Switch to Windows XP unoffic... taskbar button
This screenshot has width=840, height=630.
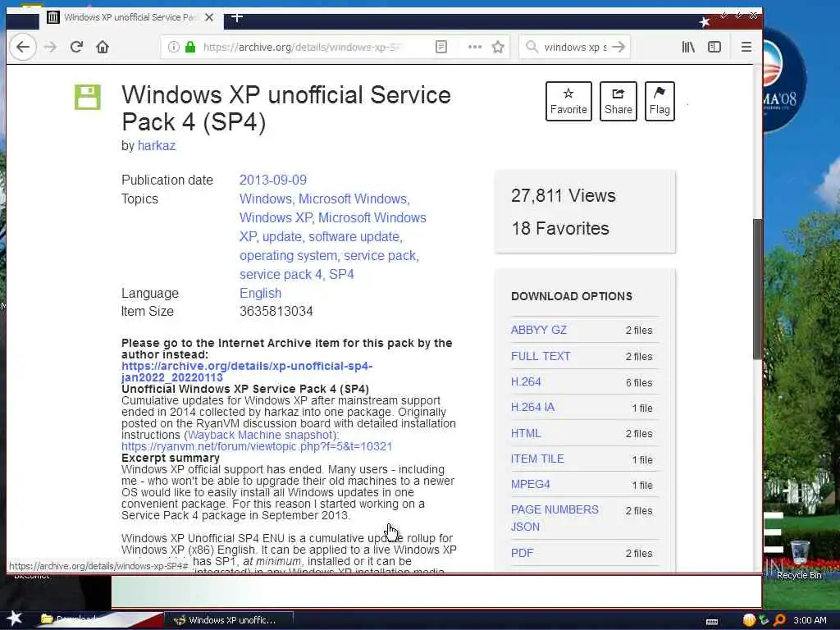tap(227, 620)
